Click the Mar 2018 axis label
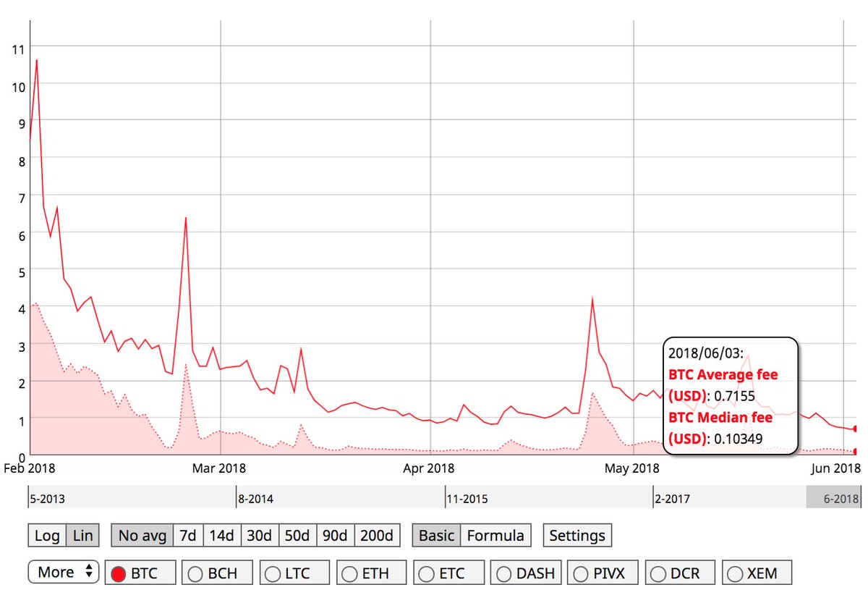 tap(220, 468)
